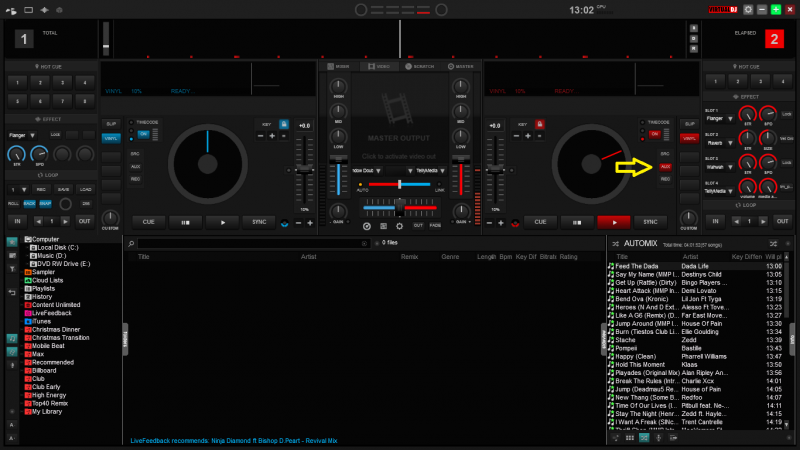Open Slot 4 TellyMedia effect dropdown
The width and height of the screenshot is (800, 450).
[x=719, y=191]
